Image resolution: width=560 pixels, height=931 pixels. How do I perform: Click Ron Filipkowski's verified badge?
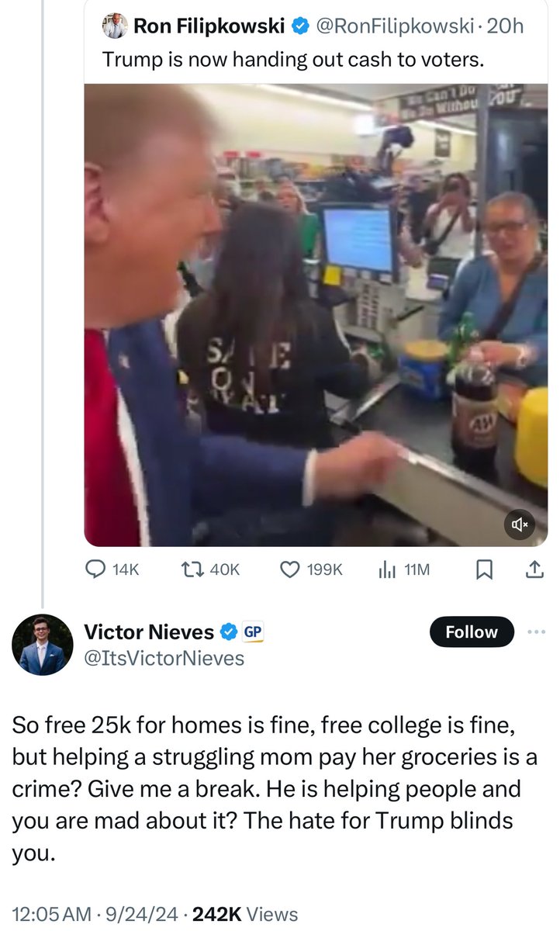coord(299,26)
